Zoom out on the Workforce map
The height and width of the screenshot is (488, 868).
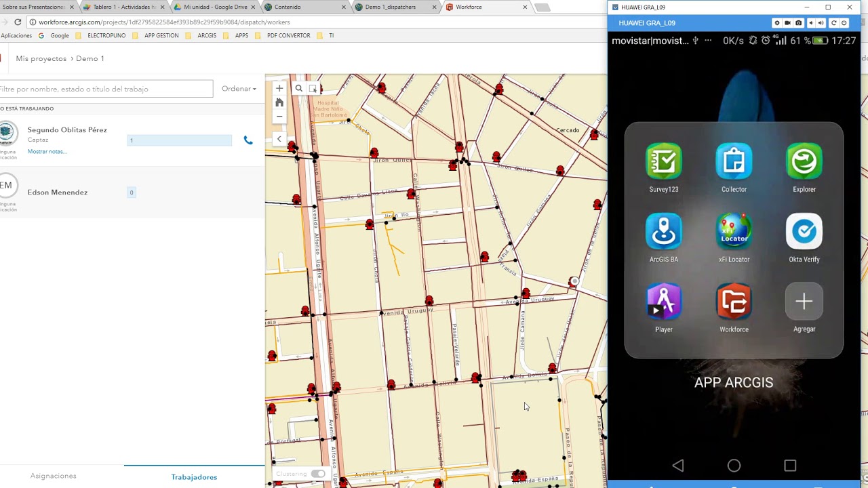coord(279,117)
